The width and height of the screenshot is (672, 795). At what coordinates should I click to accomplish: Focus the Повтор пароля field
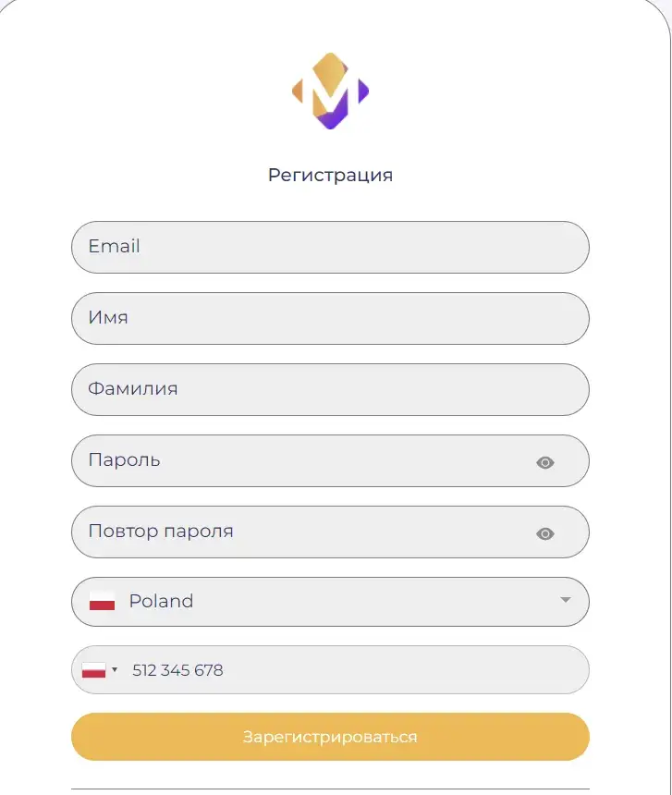pos(330,532)
